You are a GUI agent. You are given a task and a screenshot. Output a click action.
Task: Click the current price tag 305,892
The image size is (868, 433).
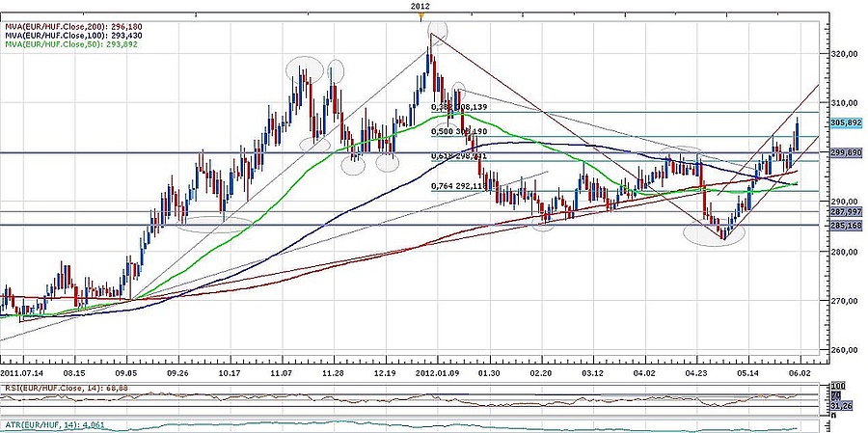(x=845, y=123)
